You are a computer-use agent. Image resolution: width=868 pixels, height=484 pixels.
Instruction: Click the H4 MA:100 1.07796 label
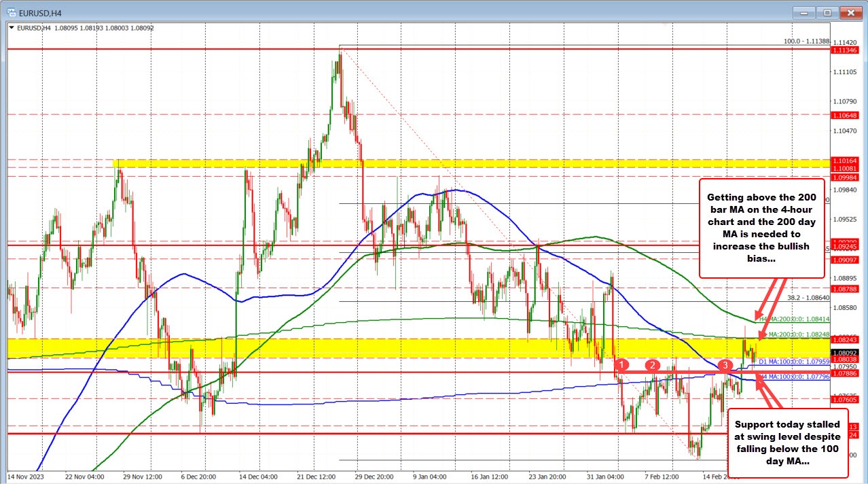(x=794, y=376)
